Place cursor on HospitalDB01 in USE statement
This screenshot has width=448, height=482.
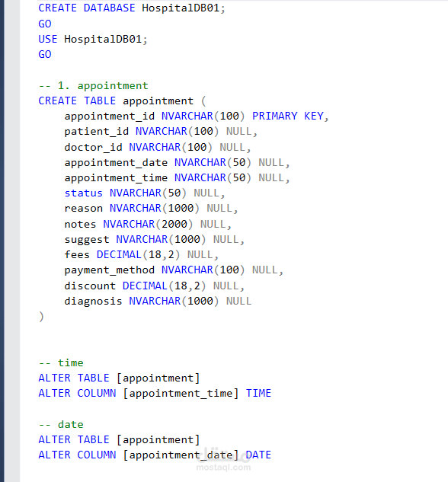pyautogui.click(x=103, y=39)
